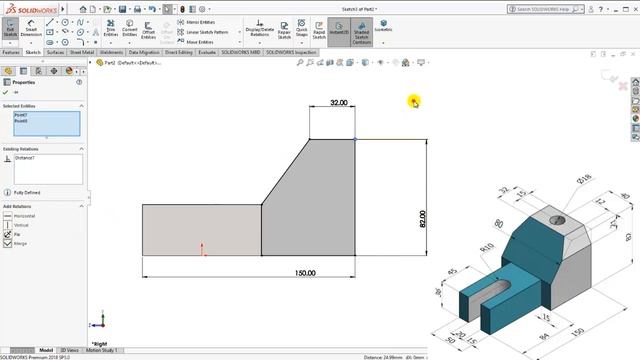
Task: Select the Circle sketch tool
Action: [x=65, y=22]
